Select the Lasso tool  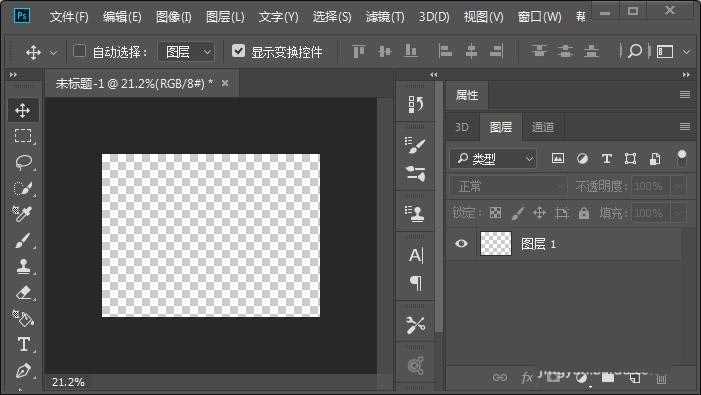click(23, 162)
